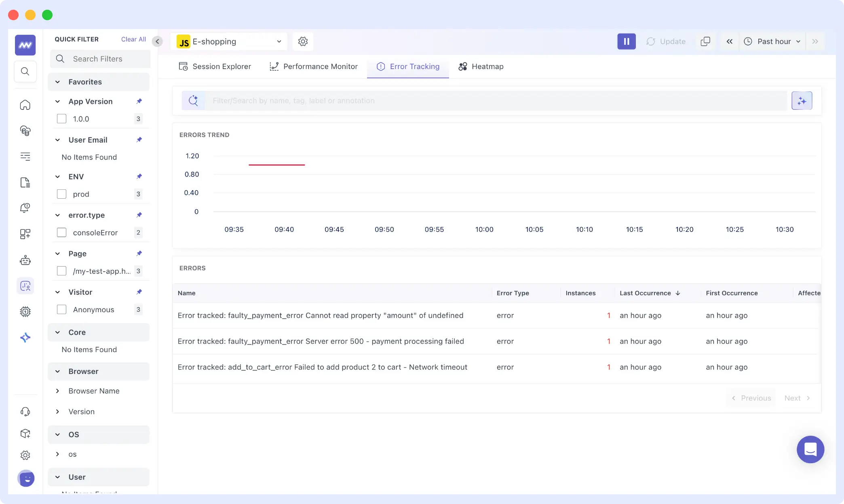Select the search icon in left sidebar

click(x=25, y=71)
